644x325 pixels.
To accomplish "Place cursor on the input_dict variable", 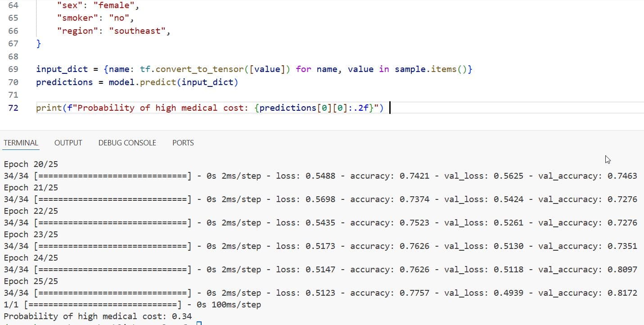I will pos(62,69).
